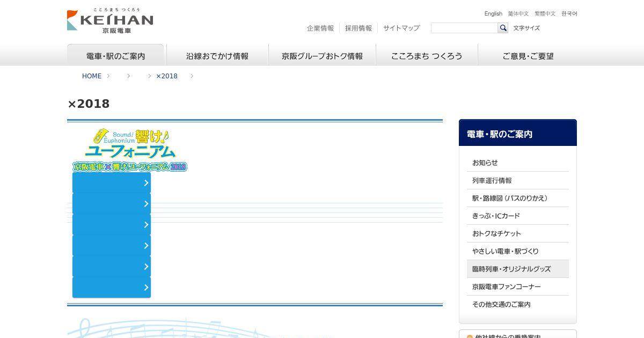Open the こころまち つくろう navigation tab
Viewport: 644px width, 338px height.
[x=427, y=55]
